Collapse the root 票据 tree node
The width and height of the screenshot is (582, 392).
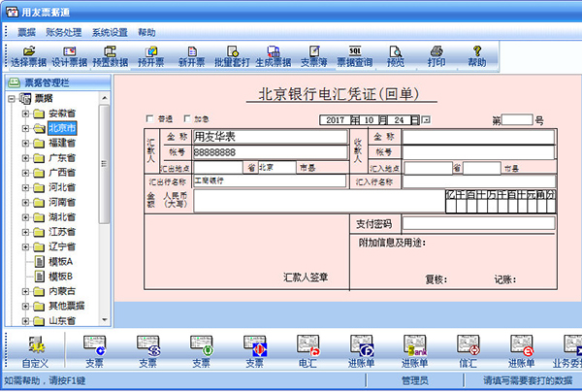(11, 98)
